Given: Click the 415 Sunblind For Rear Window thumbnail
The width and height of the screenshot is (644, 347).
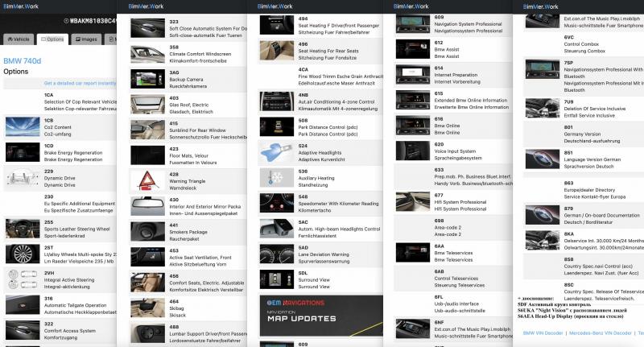Looking at the screenshot, I should [148, 130].
